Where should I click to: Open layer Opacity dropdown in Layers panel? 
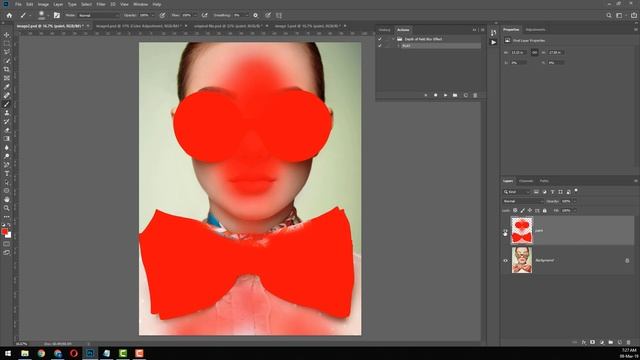(x=575, y=201)
